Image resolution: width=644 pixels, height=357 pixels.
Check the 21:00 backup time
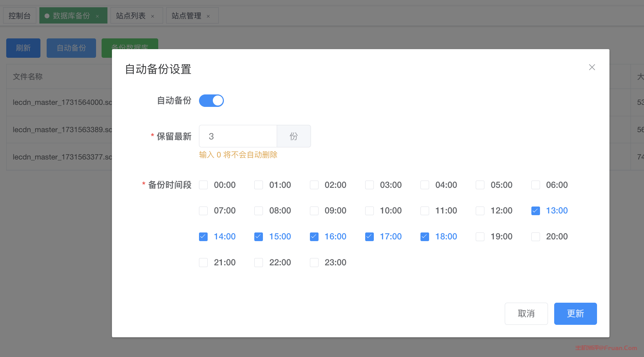[203, 263]
